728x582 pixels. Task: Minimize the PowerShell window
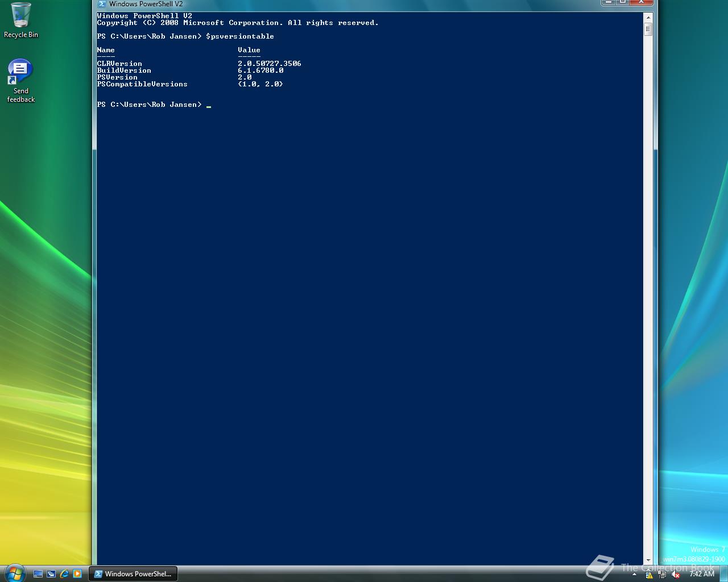[609, 2]
